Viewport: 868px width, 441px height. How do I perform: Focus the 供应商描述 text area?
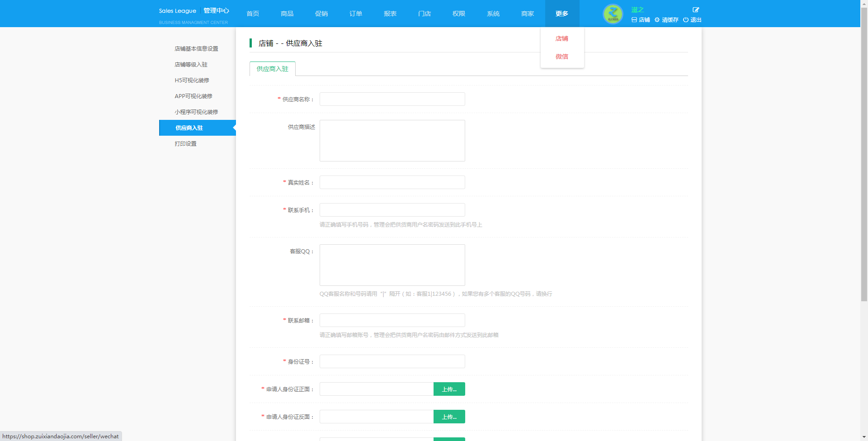pyautogui.click(x=392, y=141)
